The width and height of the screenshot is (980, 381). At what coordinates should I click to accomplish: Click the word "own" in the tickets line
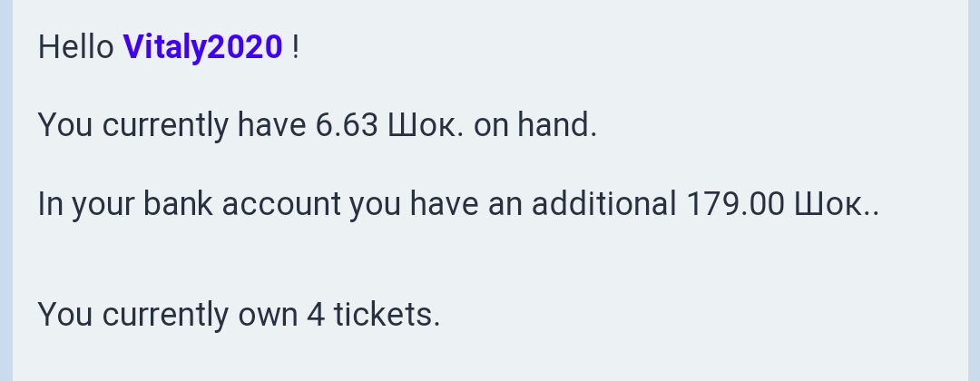pos(268,315)
